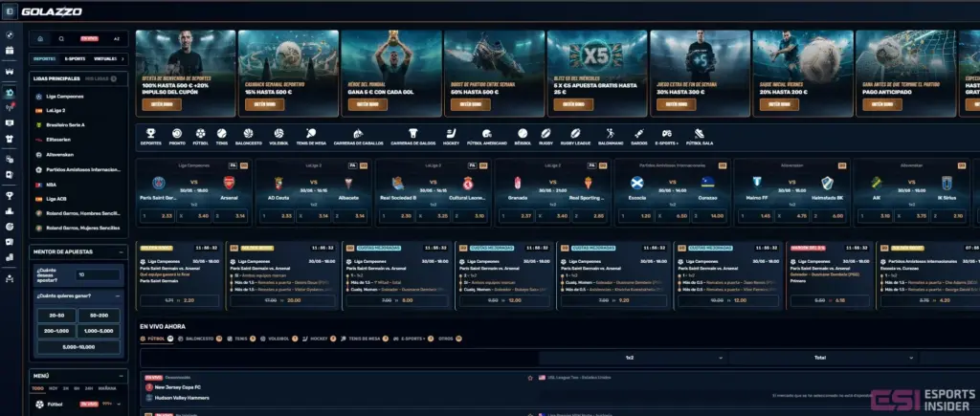Screen dimensions: 980x416
Task: Favorite the New Jersey Copa FC match star
Action: pos(530,378)
